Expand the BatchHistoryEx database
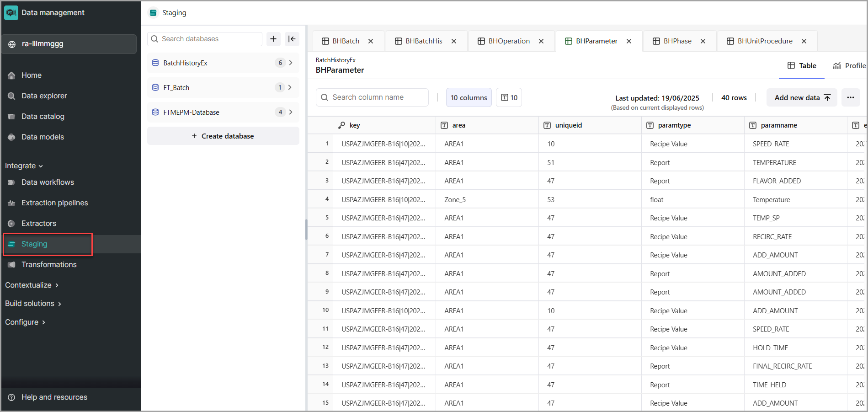868x412 pixels. point(291,63)
